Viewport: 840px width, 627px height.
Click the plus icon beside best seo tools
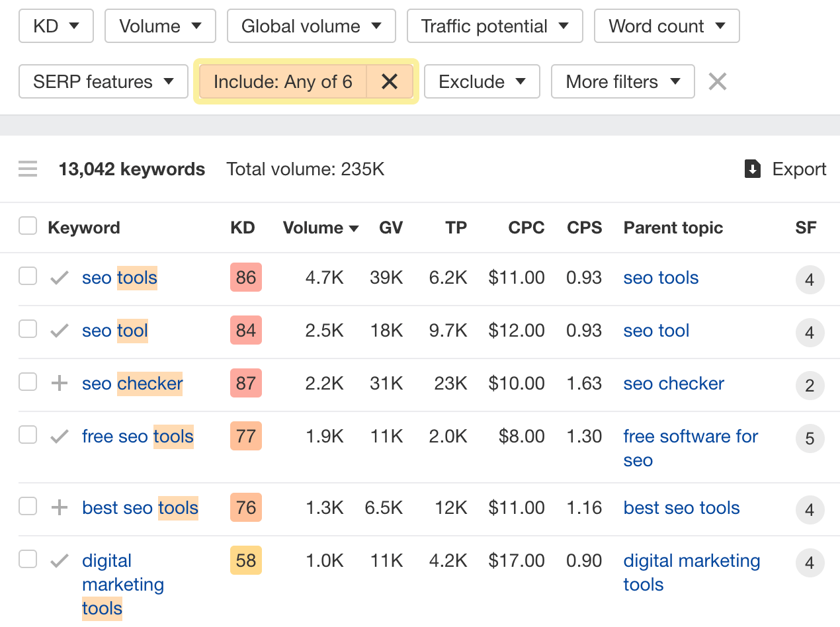tap(59, 506)
